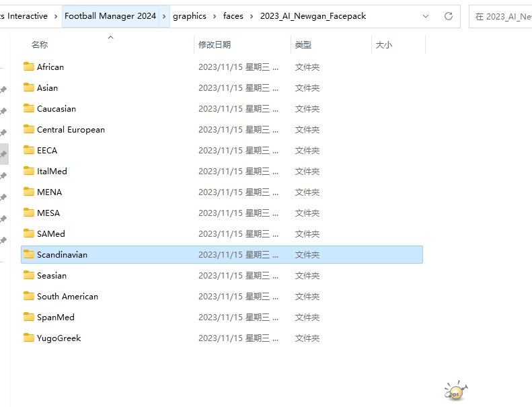The height and width of the screenshot is (407, 532).
Task: Click the SpanMed folder icon
Action: 29,317
